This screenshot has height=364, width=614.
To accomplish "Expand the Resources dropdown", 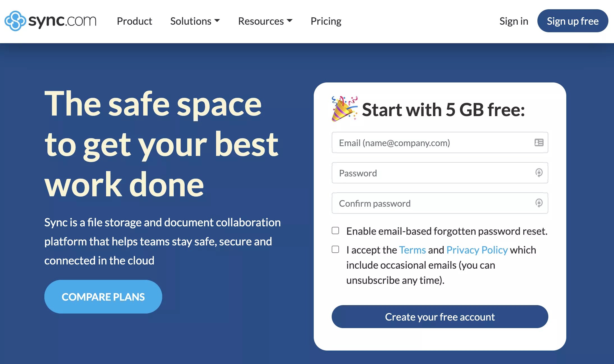I will click(265, 21).
